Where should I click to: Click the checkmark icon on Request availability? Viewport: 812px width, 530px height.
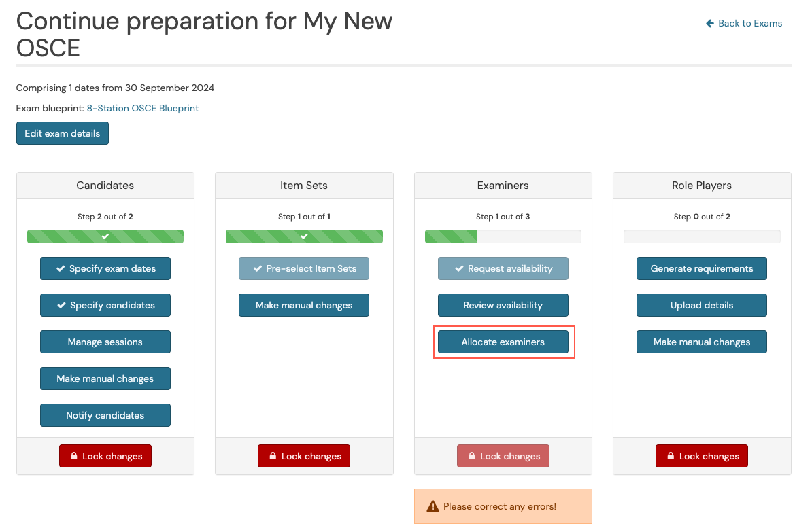(459, 268)
